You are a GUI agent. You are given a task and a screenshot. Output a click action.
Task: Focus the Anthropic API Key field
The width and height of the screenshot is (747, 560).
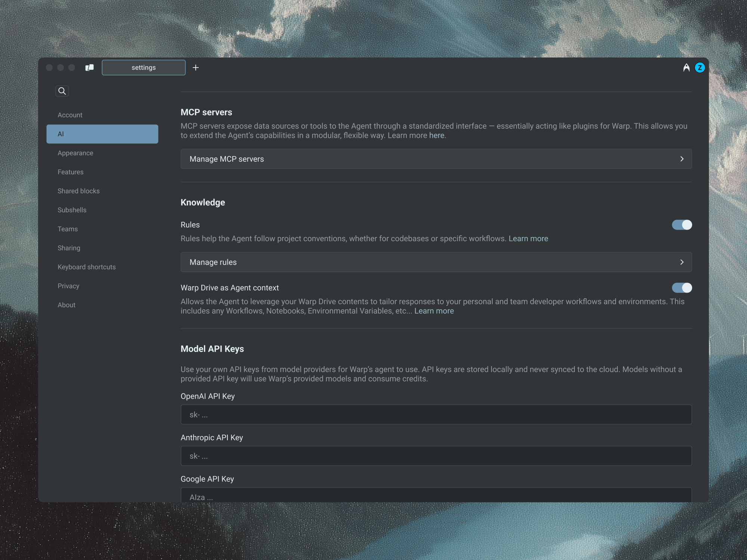pos(436,456)
